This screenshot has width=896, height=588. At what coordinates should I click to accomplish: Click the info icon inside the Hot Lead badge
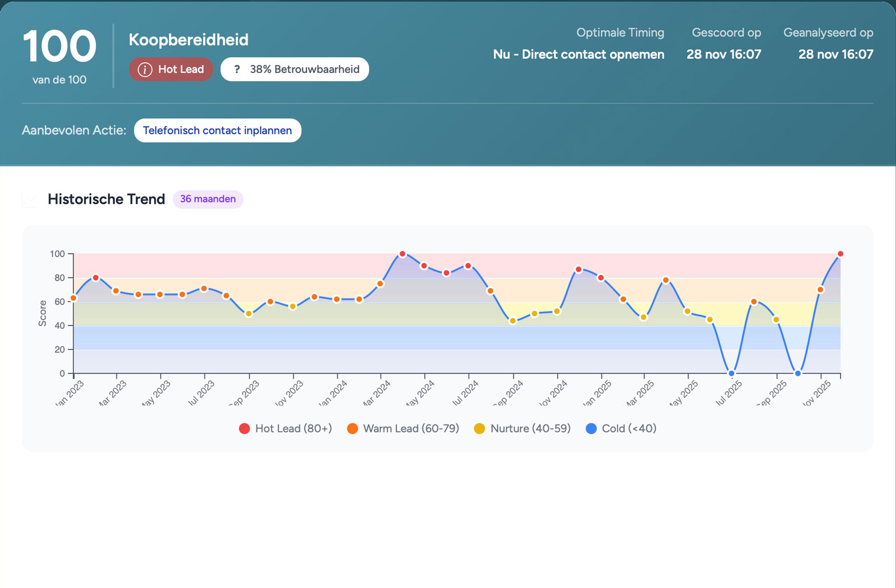point(145,69)
